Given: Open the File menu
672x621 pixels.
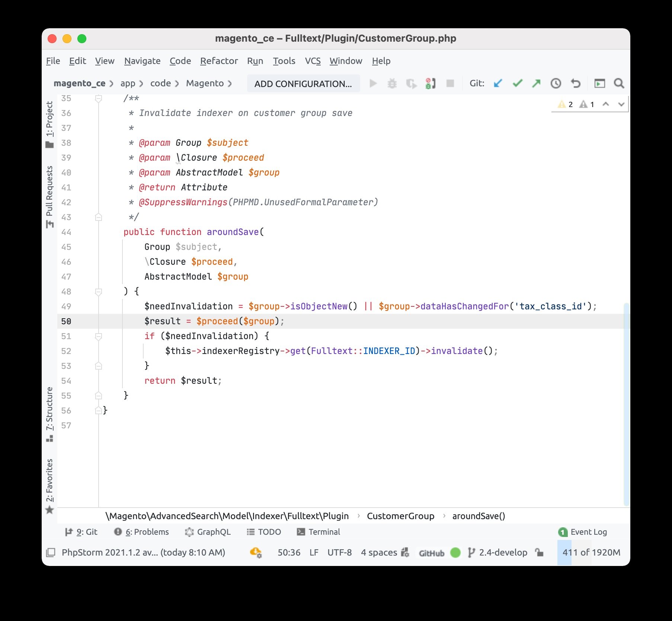Looking at the screenshot, I should [53, 61].
